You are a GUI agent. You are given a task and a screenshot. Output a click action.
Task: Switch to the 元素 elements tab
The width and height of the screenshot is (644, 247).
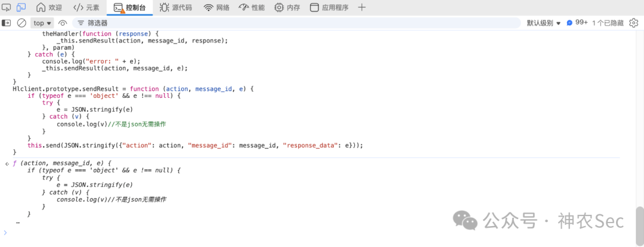pyautogui.click(x=86, y=7)
